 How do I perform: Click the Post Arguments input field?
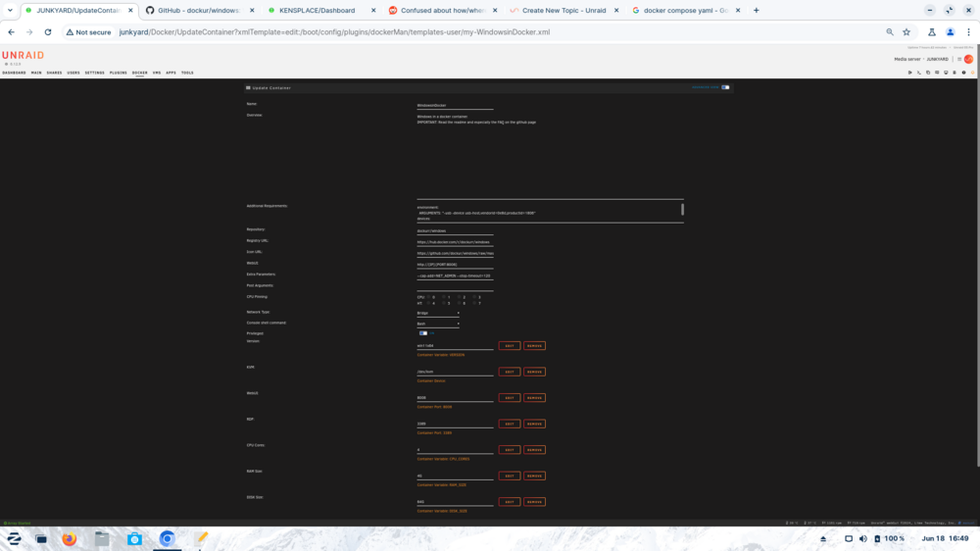[x=455, y=287]
